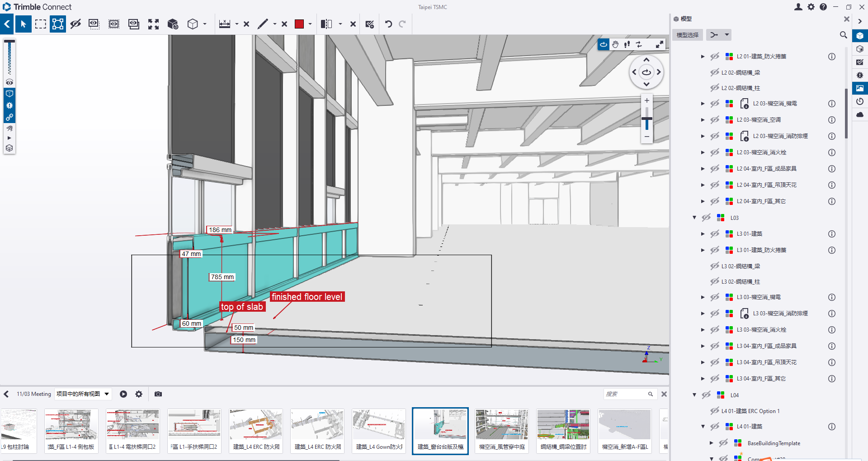Collapse the L03 folder in model tree
Viewport: 868px width, 461px height.
[694, 218]
